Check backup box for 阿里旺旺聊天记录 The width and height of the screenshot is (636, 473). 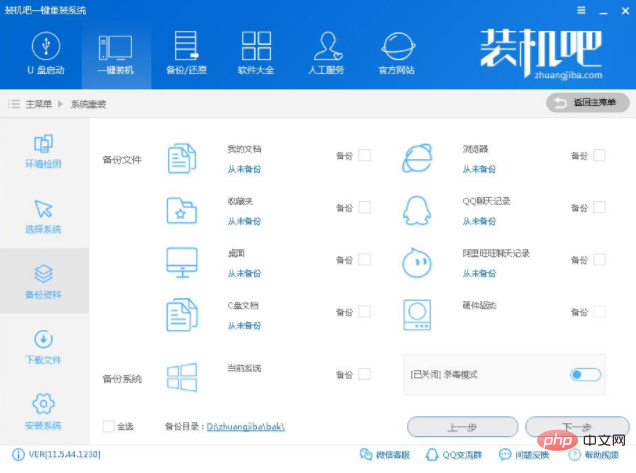click(599, 260)
